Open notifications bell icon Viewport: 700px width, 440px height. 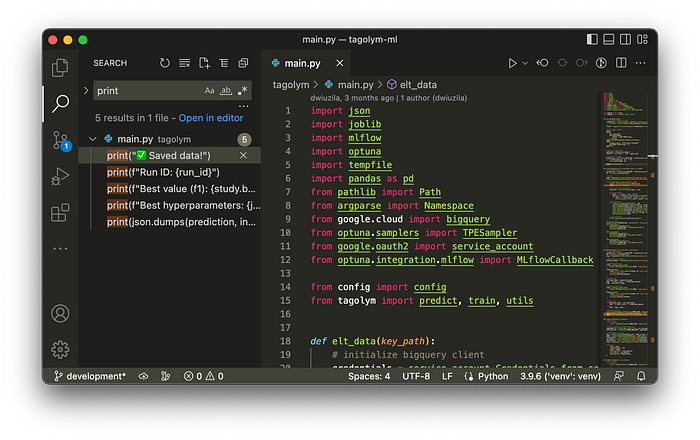641,376
